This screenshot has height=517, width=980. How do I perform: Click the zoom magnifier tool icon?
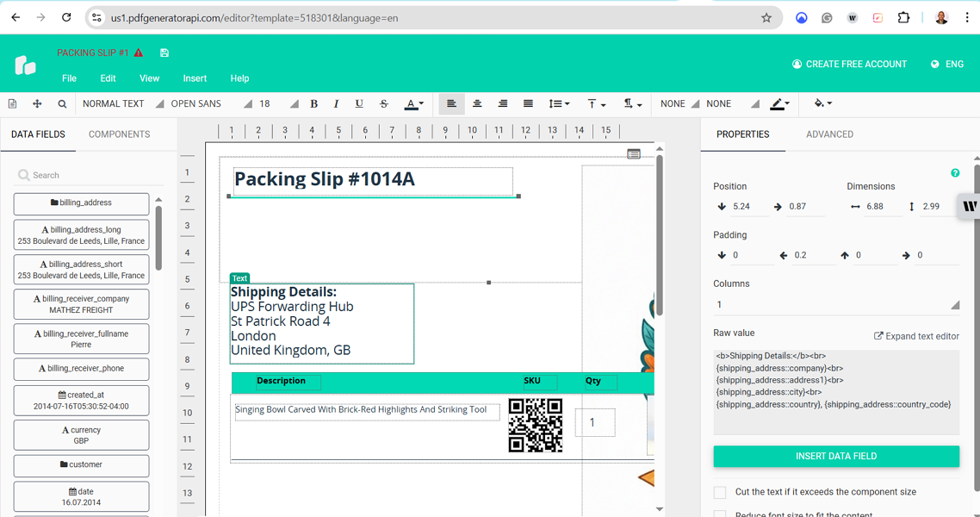(62, 103)
